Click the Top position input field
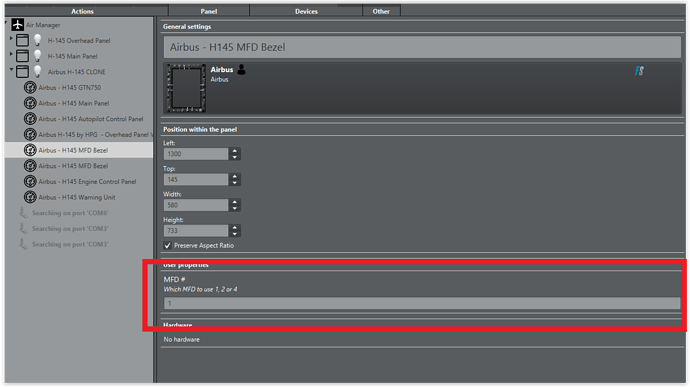Screen dimensions: 690x387 coord(196,179)
